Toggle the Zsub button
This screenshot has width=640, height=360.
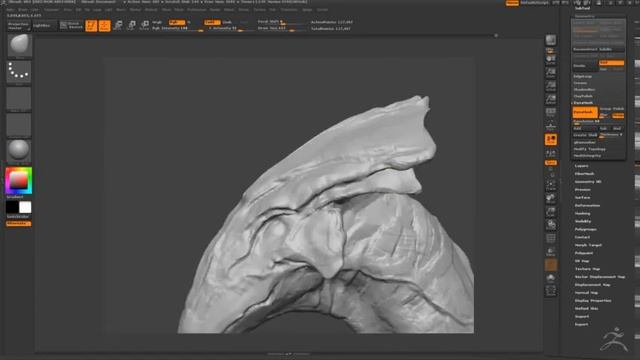pos(227,22)
